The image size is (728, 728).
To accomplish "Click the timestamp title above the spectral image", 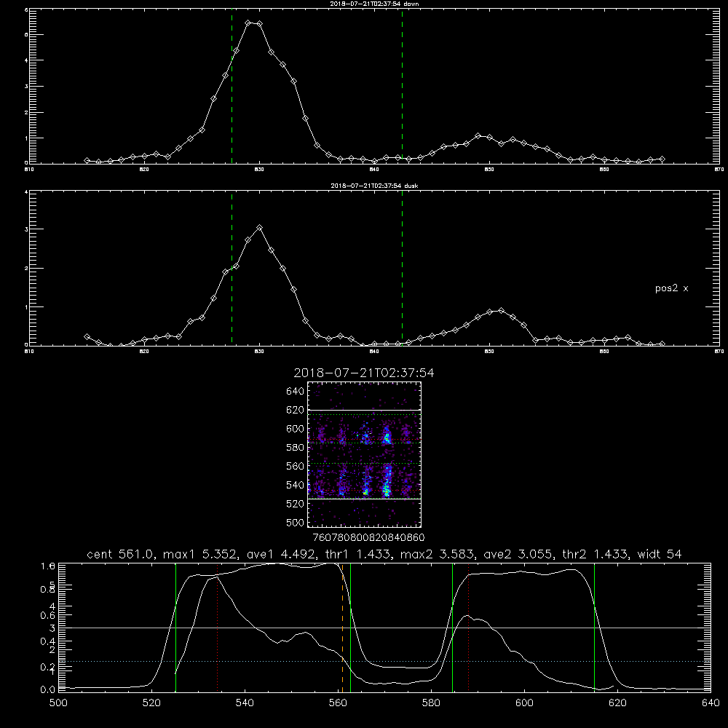I will [364, 373].
